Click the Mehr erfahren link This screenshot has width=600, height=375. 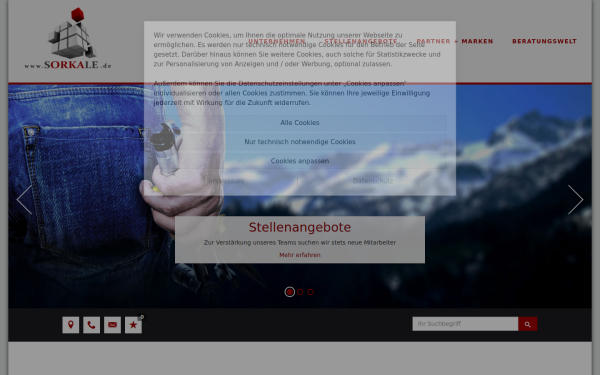pyautogui.click(x=300, y=255)
